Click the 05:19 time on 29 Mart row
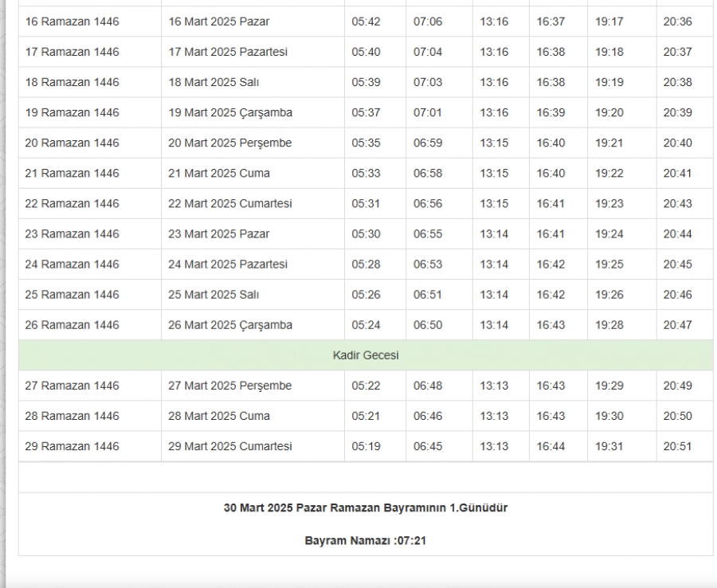Image resolution: width=717 pixels, height=588 pixels. click(366, 446)
